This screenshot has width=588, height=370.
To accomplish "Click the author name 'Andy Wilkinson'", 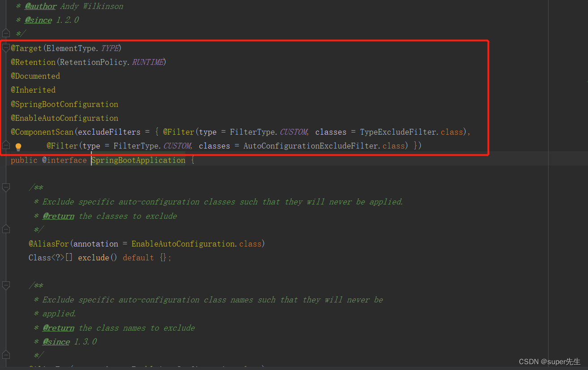I will point(92,6).
